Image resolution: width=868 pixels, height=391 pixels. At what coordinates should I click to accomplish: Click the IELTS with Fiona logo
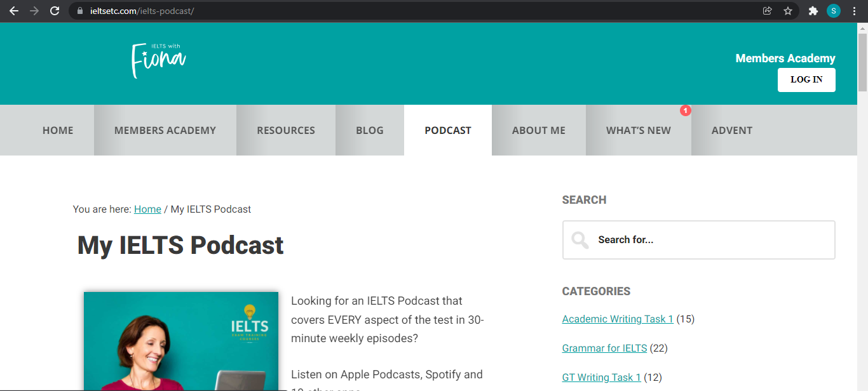pos(158,61)
